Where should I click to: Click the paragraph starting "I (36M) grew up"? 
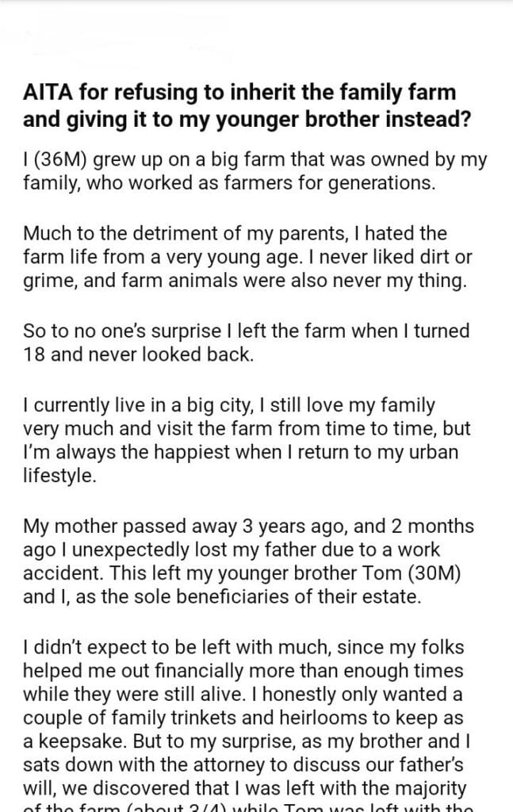pos(254,173)
